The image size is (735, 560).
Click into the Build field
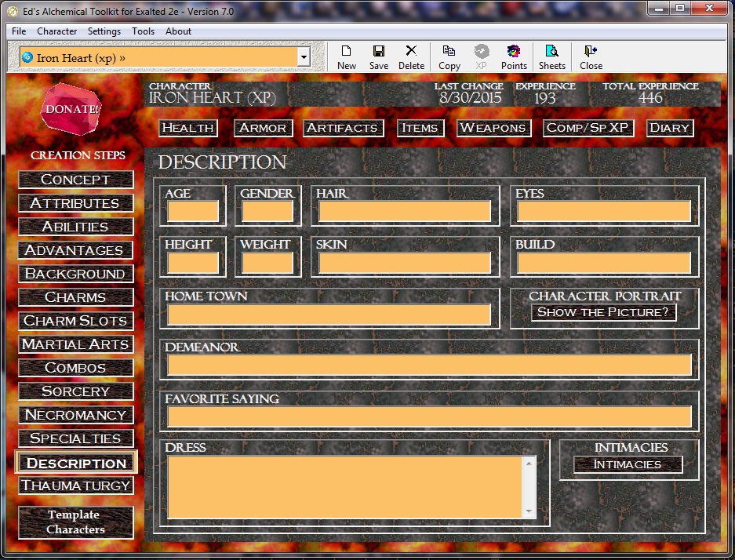pos(604,263)
